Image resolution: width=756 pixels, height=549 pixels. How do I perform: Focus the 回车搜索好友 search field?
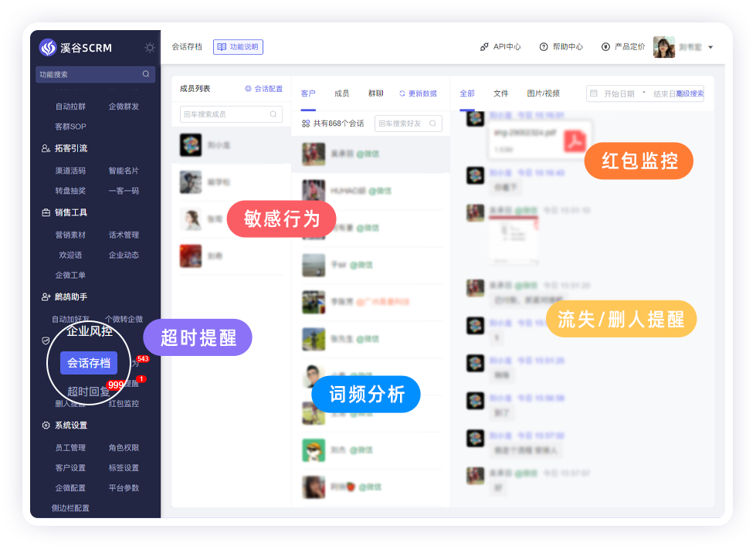click(x=408, y=124)
